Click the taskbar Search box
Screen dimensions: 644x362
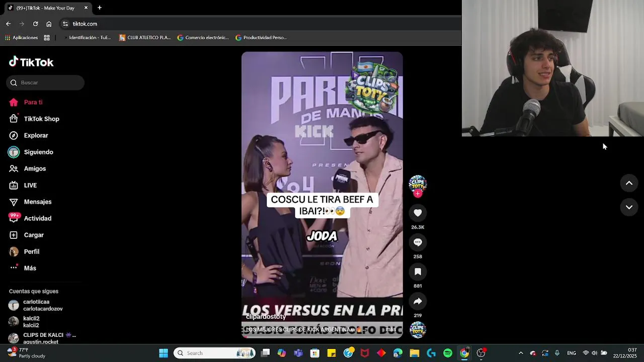(214, 353)
